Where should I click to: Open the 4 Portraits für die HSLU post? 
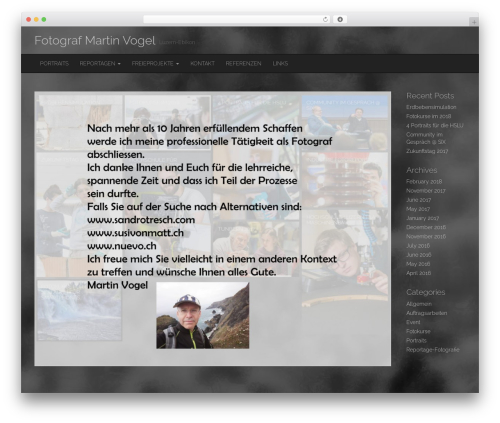click(x=435, y=125)
